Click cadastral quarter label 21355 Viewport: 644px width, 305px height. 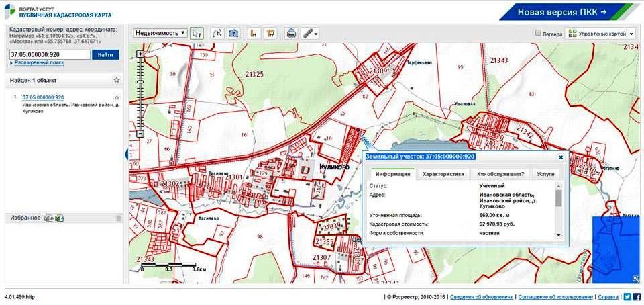pos(324,242)
